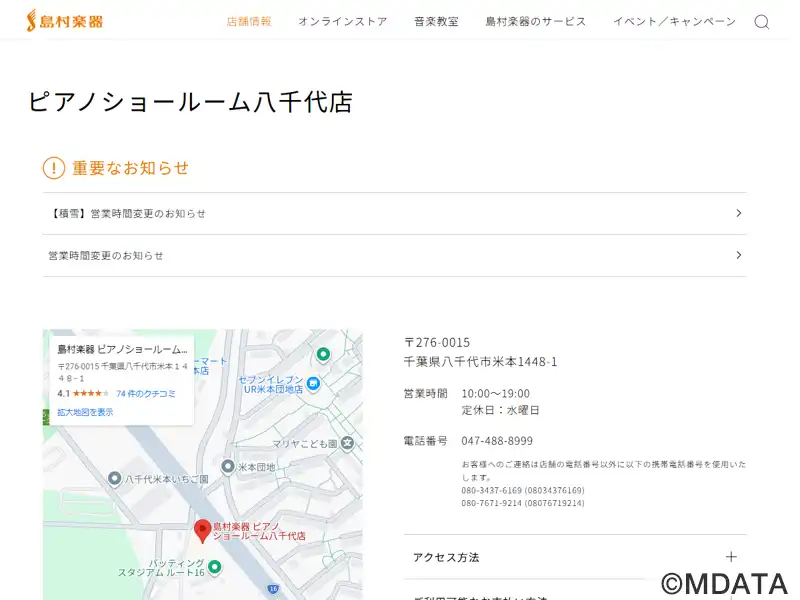
Task: Click the 八千代米本いちご園 map marker
Action: 115,479
